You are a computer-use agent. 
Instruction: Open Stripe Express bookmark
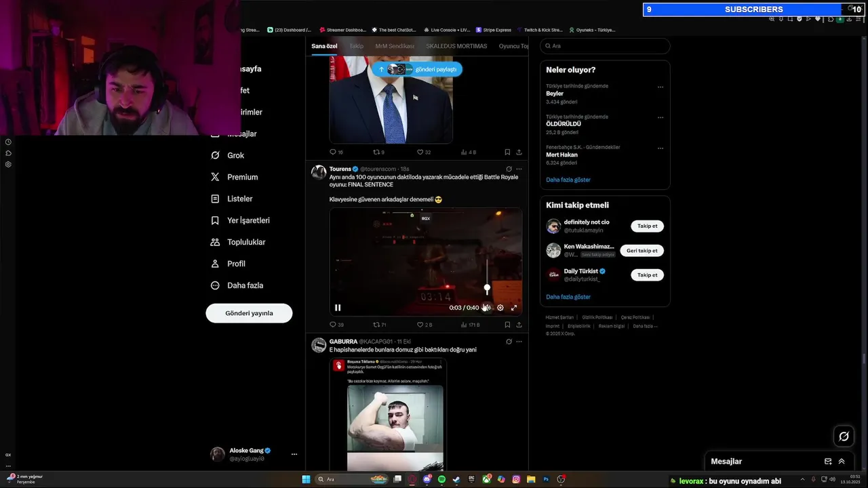click(x=494, y=30)
